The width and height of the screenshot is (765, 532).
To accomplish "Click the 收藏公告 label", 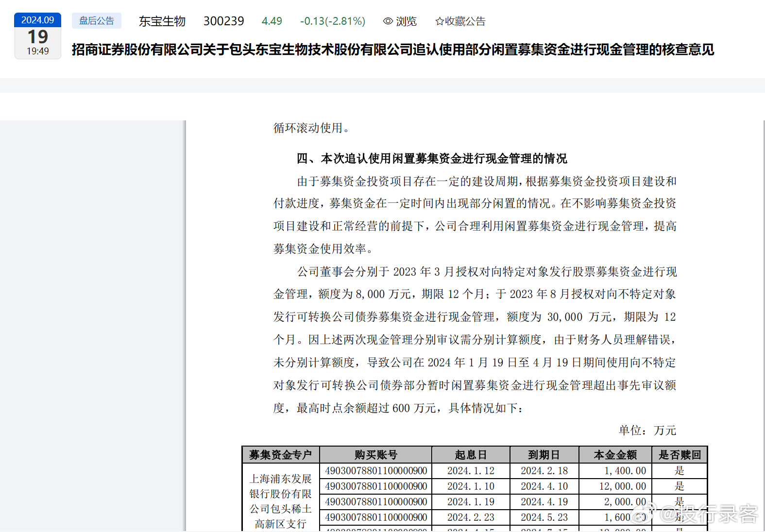I will pyautogui.click(x=465, y=21).
